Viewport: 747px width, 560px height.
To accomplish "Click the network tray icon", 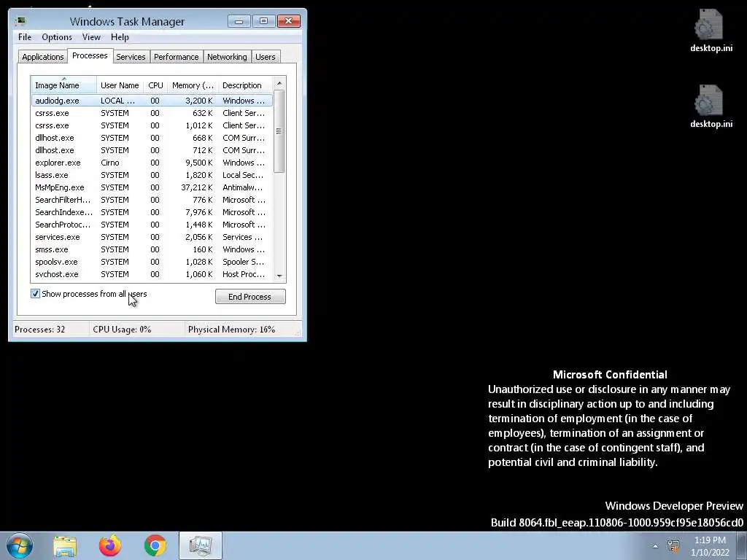I will pos(673,545).
